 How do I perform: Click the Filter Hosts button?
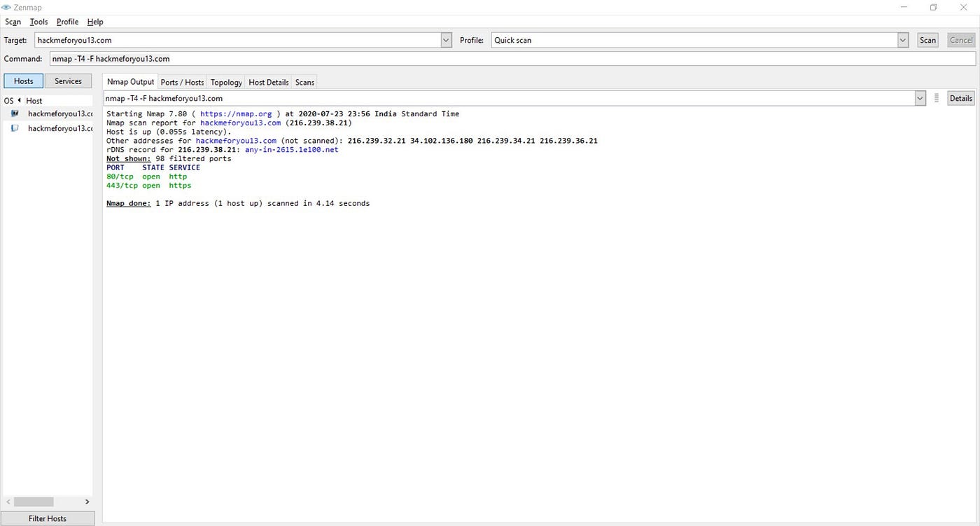[x=48, y=518]
